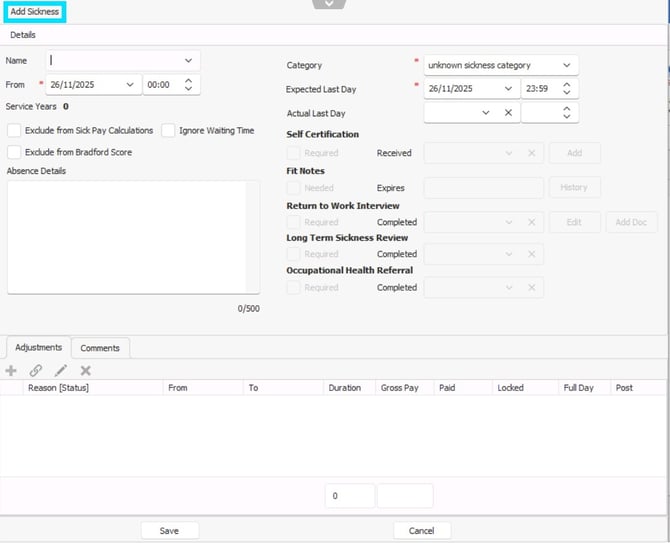Expand the Category sickness dropdown
This screenshot has height=543, width=670.
pos(566,65)
